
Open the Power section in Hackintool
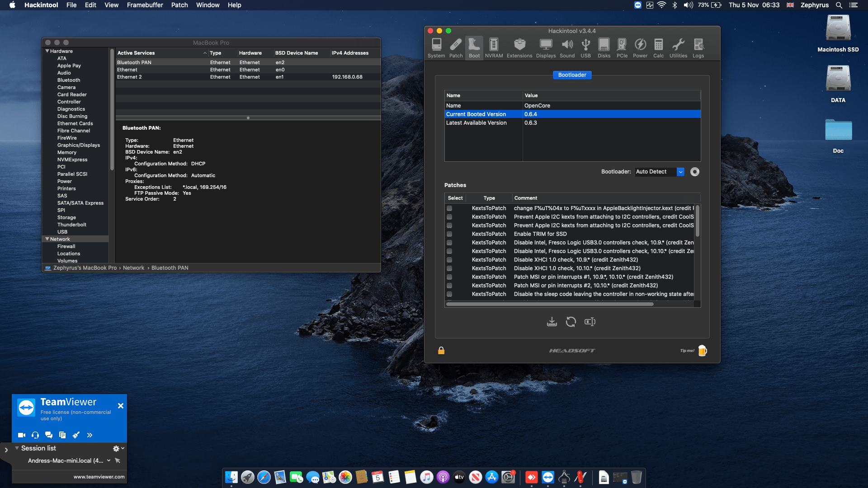point(640,48)
